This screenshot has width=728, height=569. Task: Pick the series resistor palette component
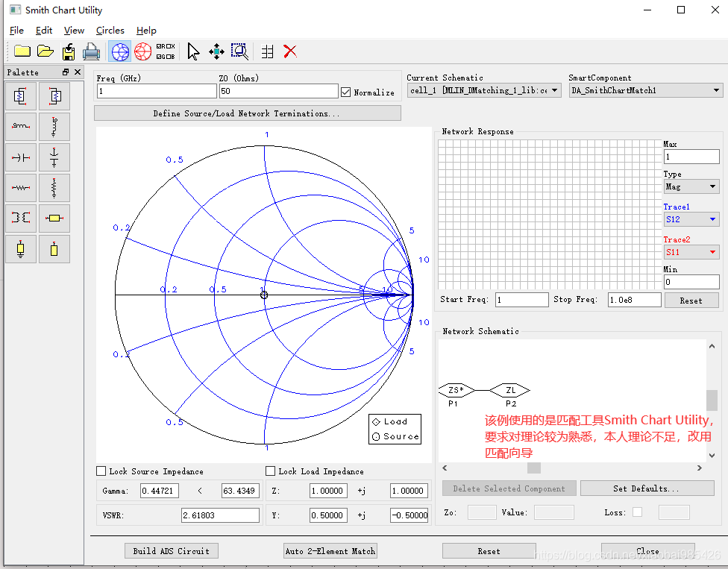(x=20, y=187)
